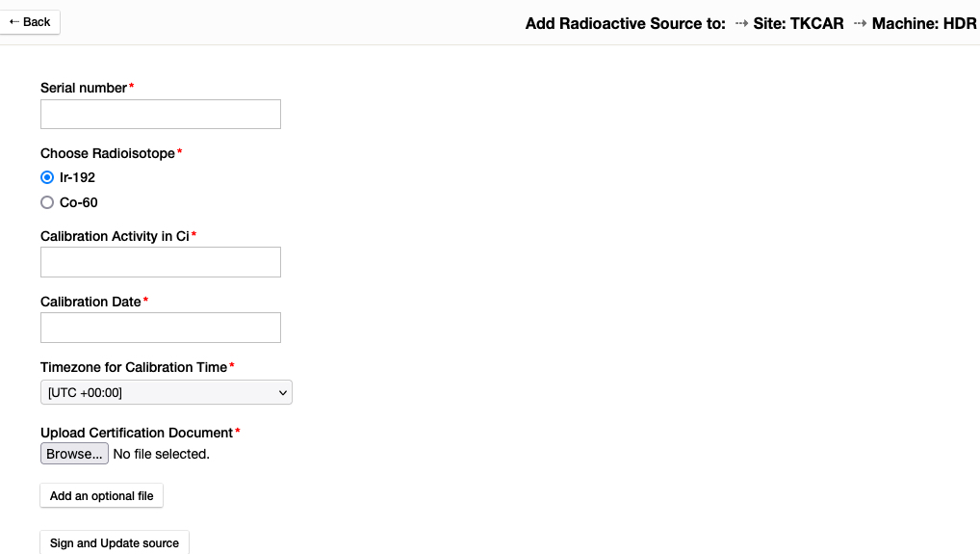Click the Calibration Activity in Ci label
The height and width of the screenshot is (554, 980).
tap(115, 236)
